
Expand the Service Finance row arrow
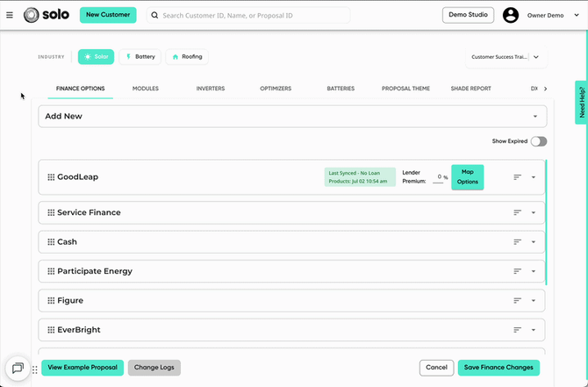(534, 212)
